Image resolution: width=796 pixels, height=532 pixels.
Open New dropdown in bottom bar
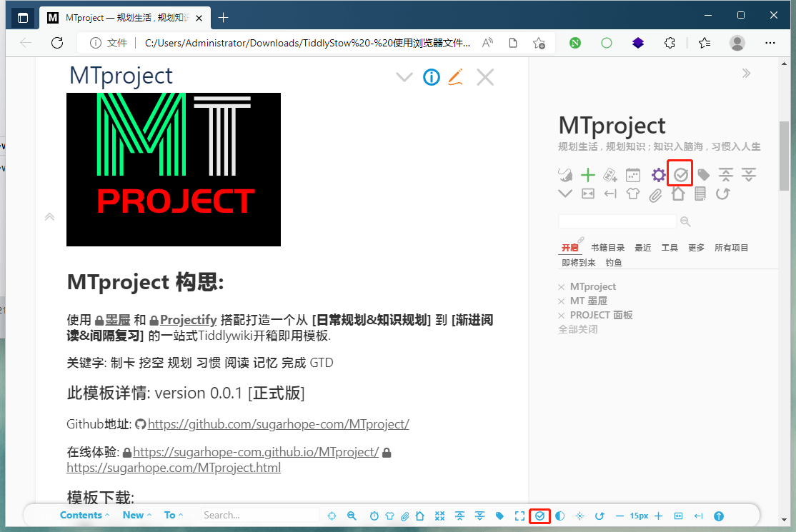click(x=137, y=516)
